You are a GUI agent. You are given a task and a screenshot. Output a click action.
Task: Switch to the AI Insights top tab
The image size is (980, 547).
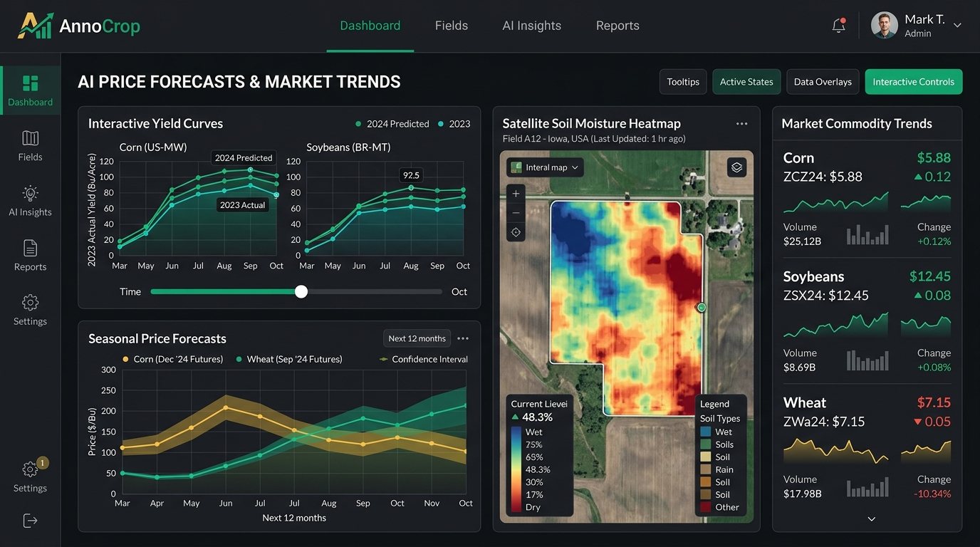pyautogui.click(x=532, y=26)
